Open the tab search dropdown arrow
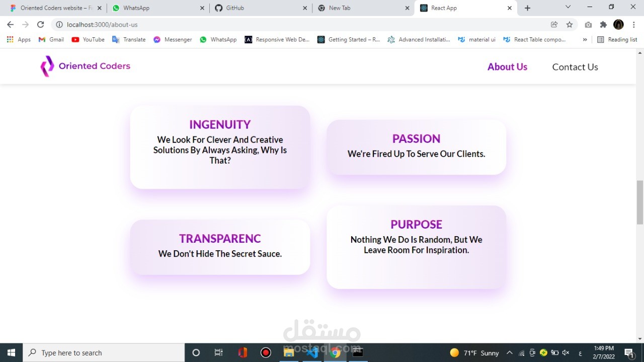The image size is (644, 362). click(568, 7)
